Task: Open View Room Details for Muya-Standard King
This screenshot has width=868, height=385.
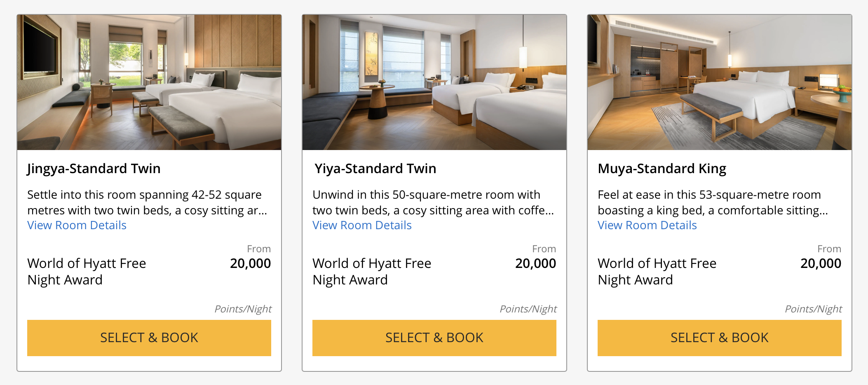Action: (x=647, y=225)
